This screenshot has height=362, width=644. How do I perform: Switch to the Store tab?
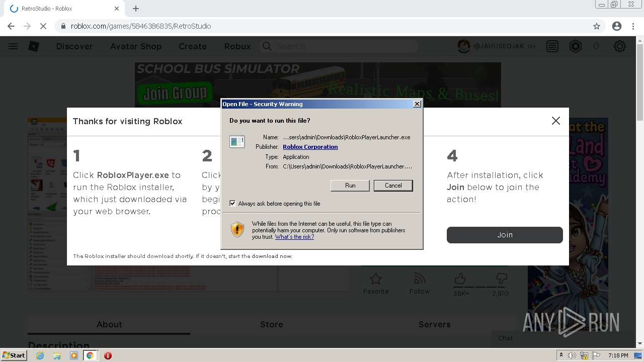[272, 324]
